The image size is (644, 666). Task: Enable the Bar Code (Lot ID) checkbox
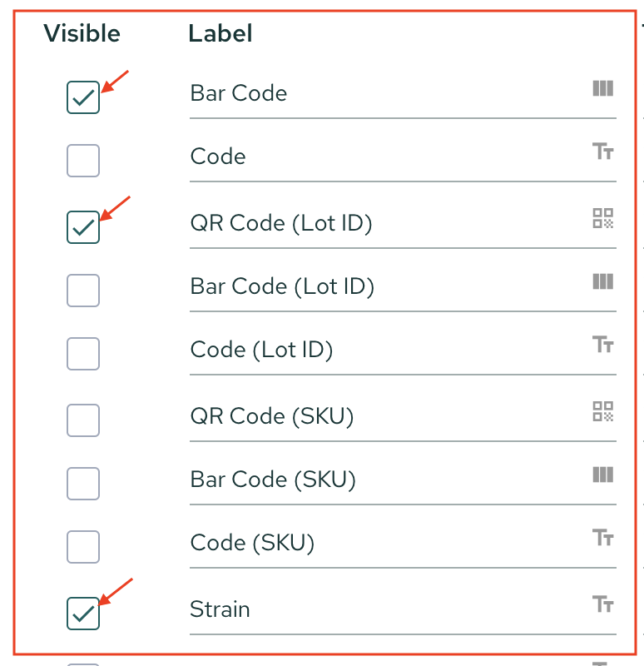click(82, 291)
